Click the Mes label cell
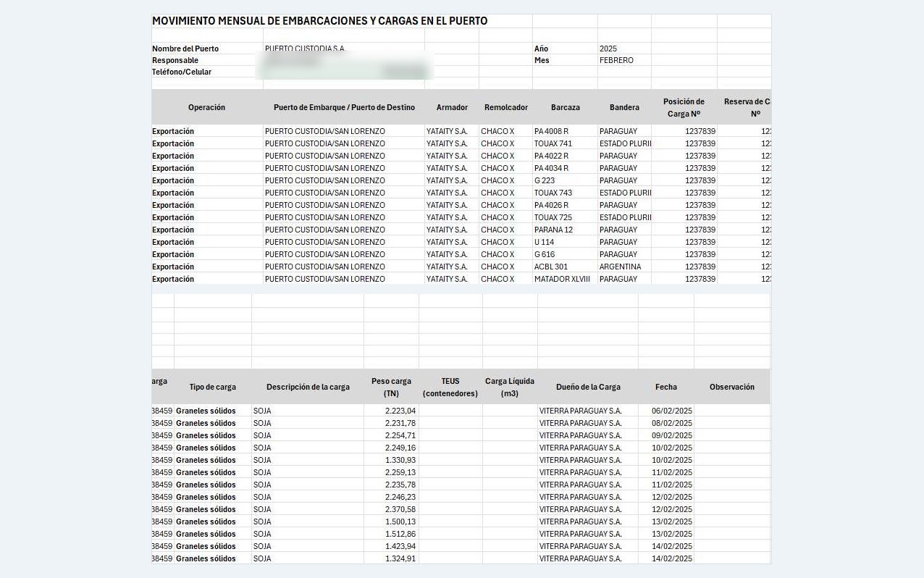Viewport: 924px width, 578px height. click(542, 60)
